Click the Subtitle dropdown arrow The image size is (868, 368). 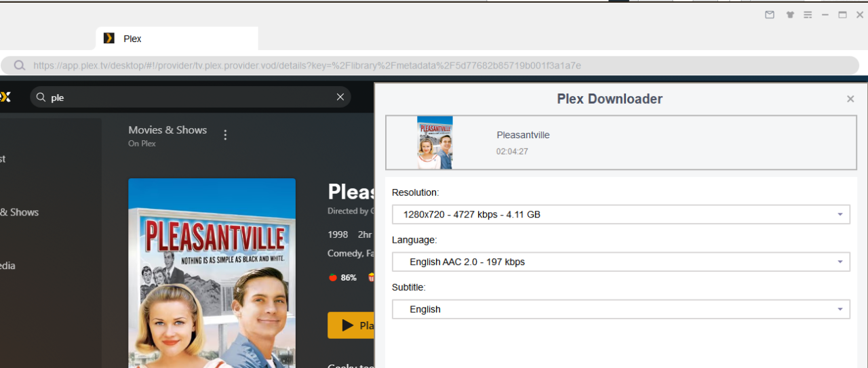pos(840,309)
